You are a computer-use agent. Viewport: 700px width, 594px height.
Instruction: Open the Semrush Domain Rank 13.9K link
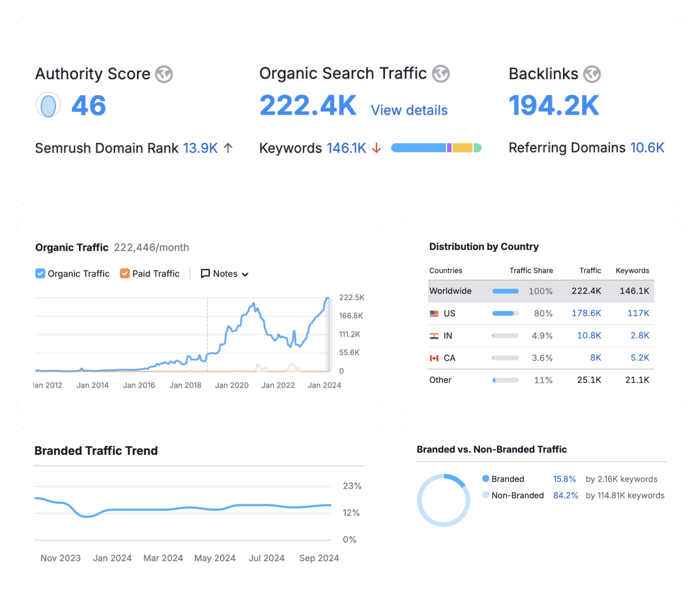(201, 148)
